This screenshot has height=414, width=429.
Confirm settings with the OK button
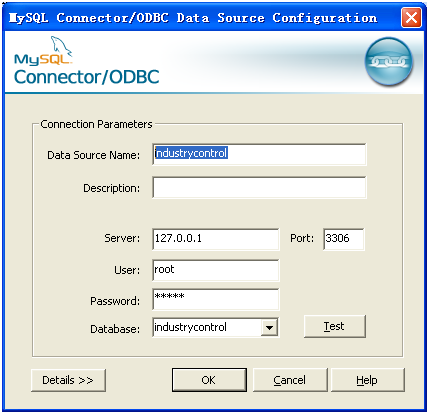(x=209, y=380)
